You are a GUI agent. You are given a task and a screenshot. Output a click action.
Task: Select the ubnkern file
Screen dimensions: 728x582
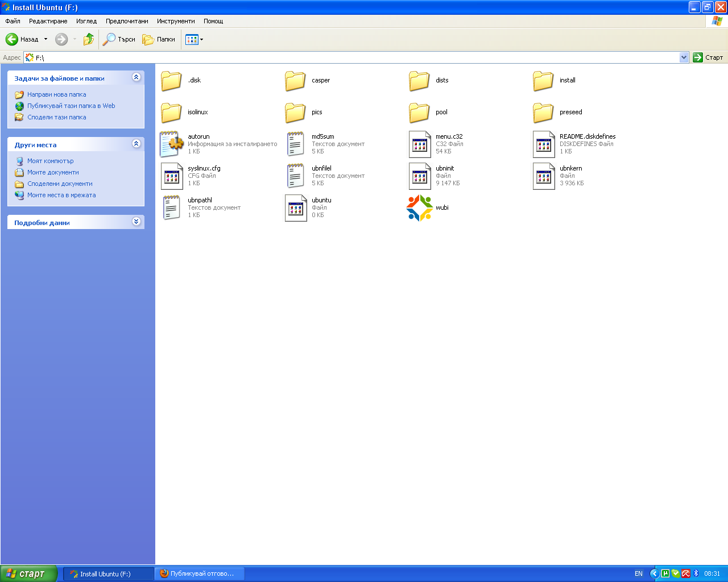point(559,176)
